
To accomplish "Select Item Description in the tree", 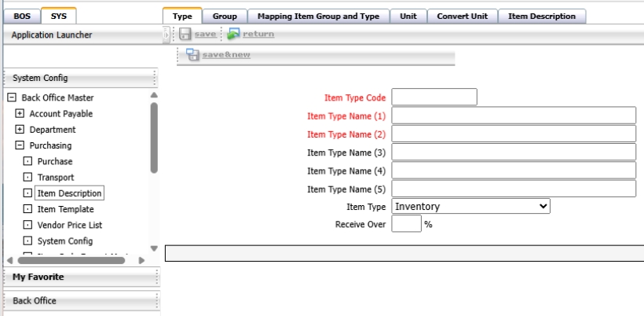I will 69,193.
